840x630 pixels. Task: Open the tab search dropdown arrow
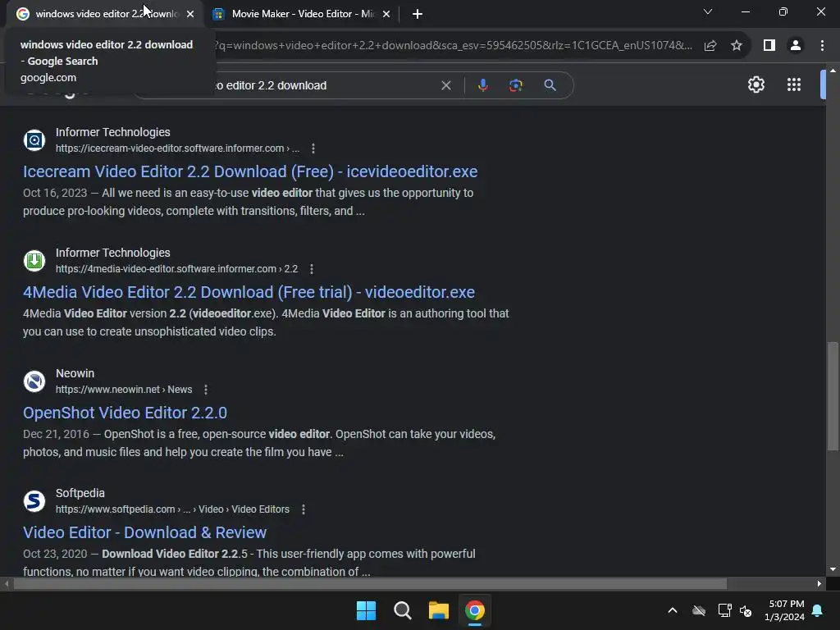tap(708, 11)
